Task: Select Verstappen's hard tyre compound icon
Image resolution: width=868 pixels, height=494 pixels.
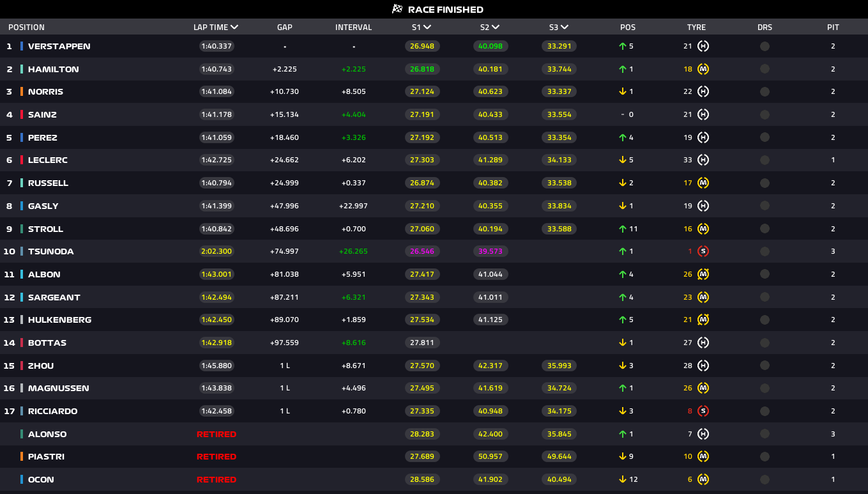Action: pyautogui.click(x=703, y=46)
